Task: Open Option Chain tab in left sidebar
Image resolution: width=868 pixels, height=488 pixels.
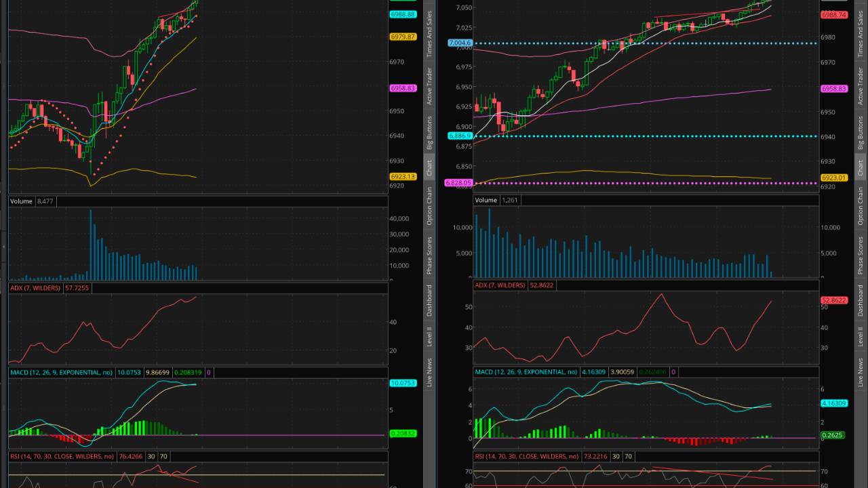Action: click(x=429, y=206)
